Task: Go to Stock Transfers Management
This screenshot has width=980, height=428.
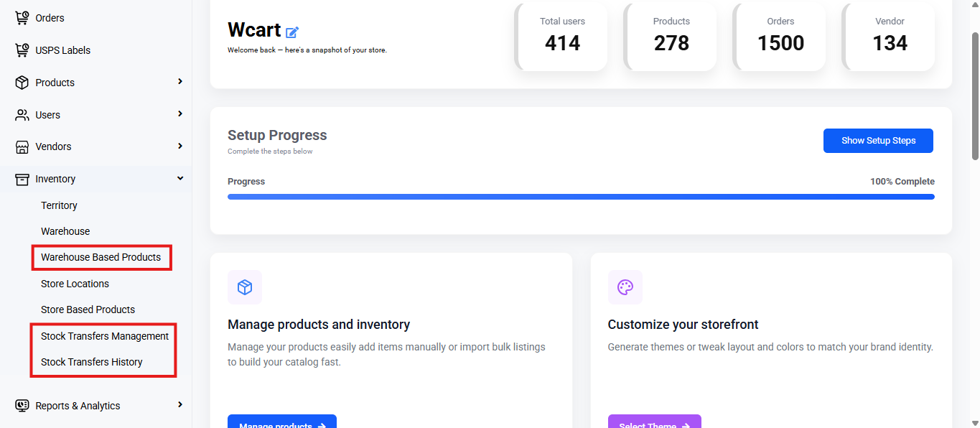Action: click(105, 336)
